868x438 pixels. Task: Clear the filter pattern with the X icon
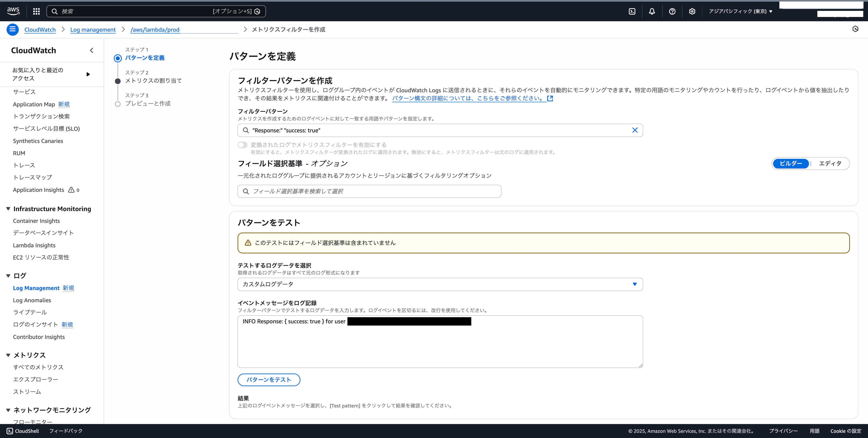[635, 130]
